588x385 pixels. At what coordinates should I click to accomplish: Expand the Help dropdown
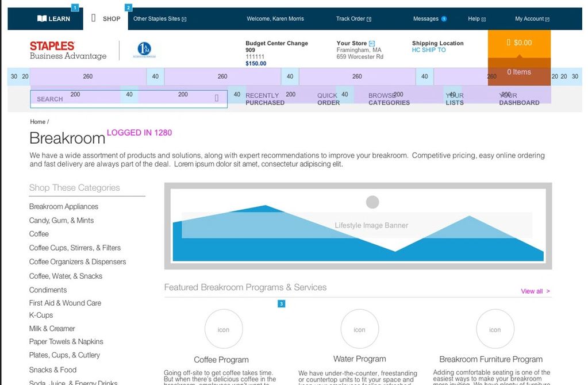(x=476, y=19)
